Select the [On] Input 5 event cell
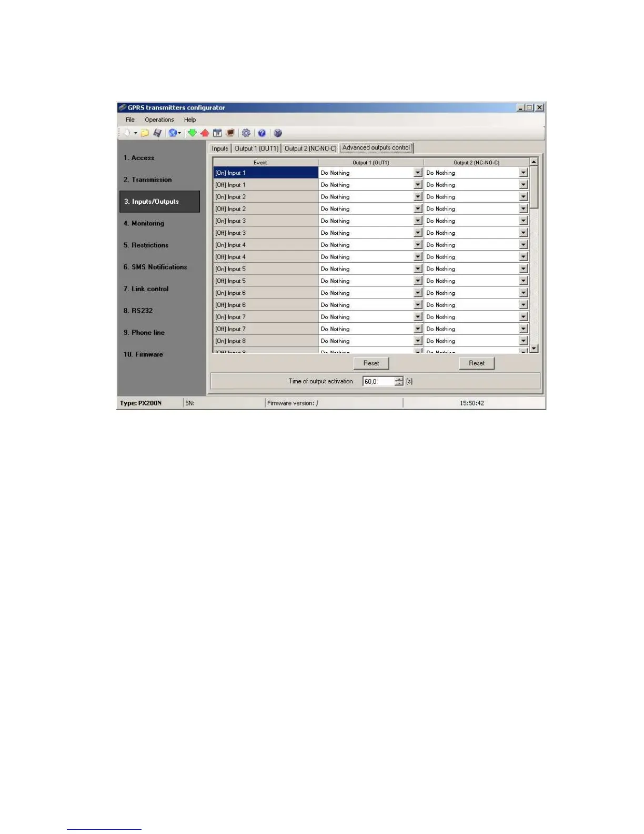Image resolution: width=644 pixels, height=834 pixels. pyautogui.click(x=266, y=269)
